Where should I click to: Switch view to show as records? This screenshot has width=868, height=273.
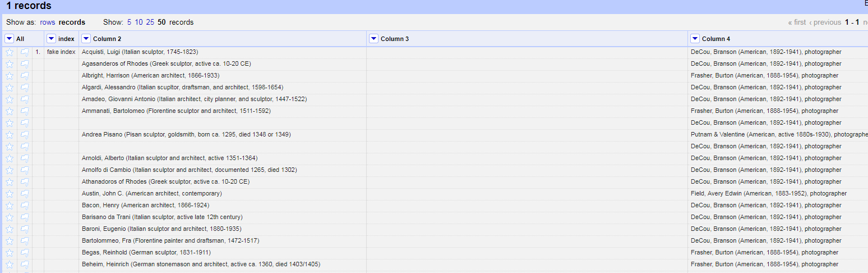tap(72, 22)
